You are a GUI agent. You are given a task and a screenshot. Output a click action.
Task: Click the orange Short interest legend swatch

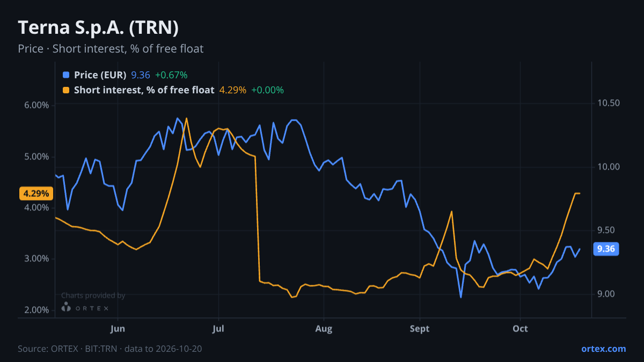coord(66,90)
